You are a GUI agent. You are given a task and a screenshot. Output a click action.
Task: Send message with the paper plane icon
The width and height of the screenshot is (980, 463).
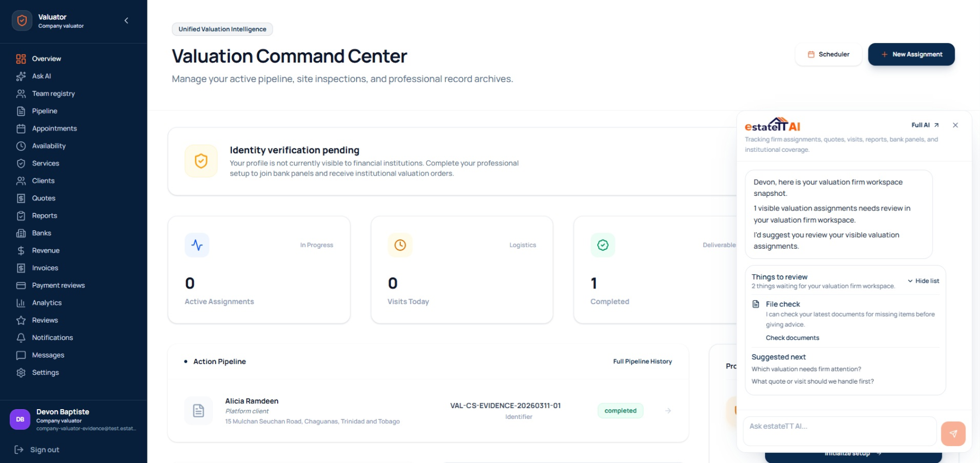tap(953, 434)
